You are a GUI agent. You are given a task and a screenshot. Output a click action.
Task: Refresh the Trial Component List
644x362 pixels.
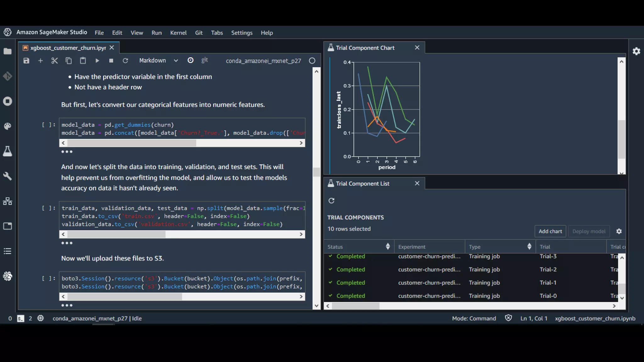click(331, 201)
